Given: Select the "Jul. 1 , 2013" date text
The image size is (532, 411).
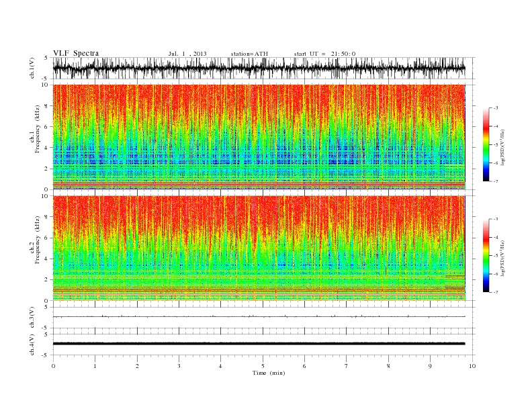Looking at the screenshot, I should click(x=187, y=54).
